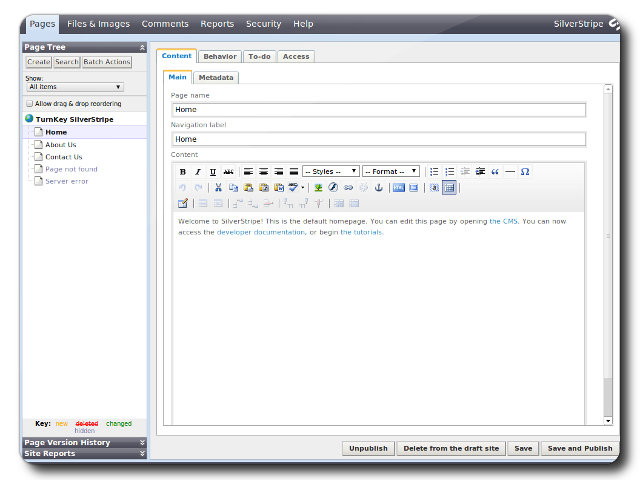Switch to the Metadata tab
Screen dimensions: 640x480
pos(216,77)
